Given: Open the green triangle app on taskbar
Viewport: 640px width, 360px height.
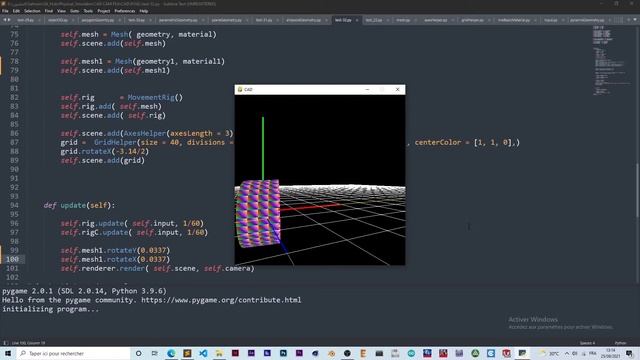Looking at the screenshot, I should [x=475, y=353].
